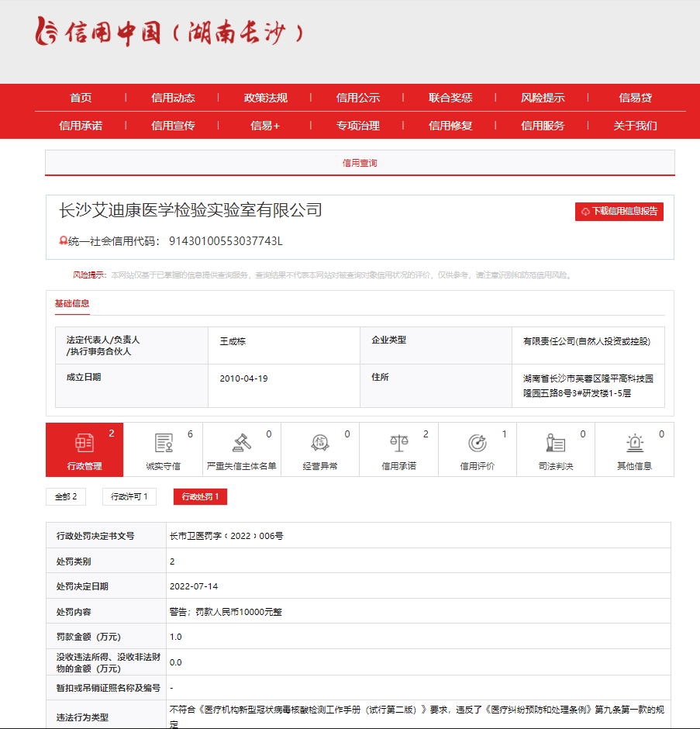Open the 其他信息 alarm icon

(634, 443)
